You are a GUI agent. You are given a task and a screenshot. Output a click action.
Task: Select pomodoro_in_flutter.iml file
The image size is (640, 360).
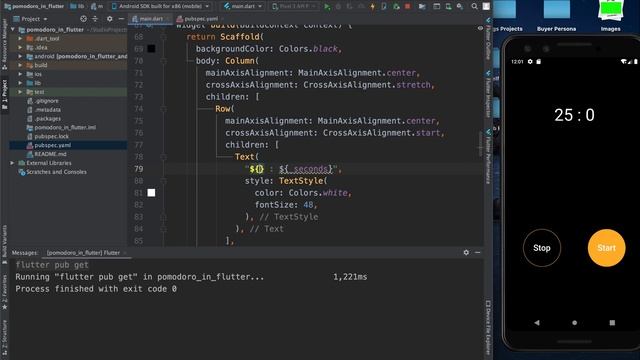pyautogui.click(x=61, y=127)
